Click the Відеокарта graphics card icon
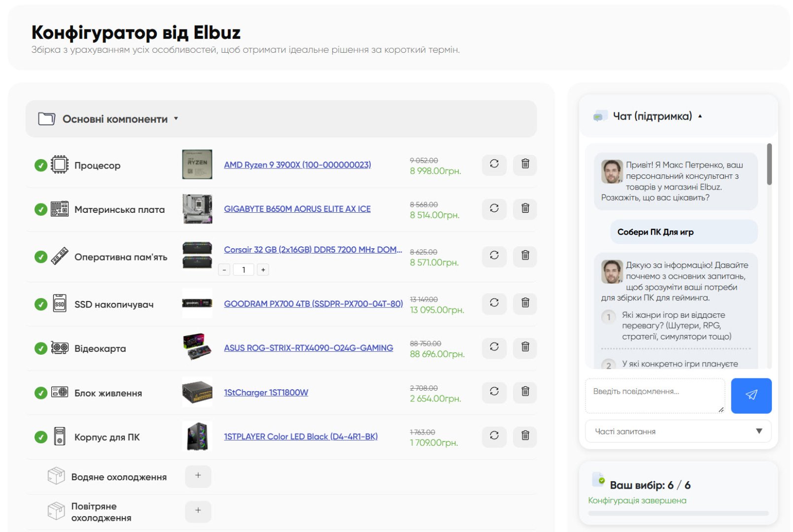The height and width of the screenshot is (532, 793). (60, 348)
